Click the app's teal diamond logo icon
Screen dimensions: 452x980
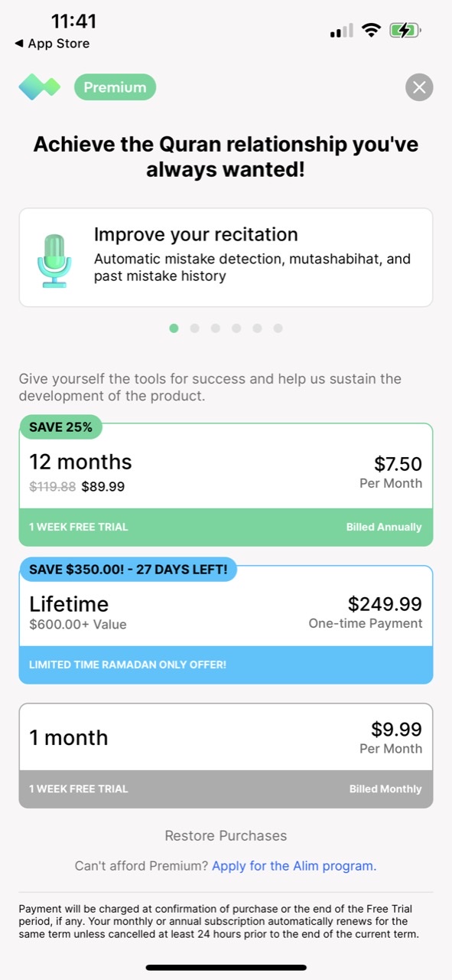coord(39,87)
